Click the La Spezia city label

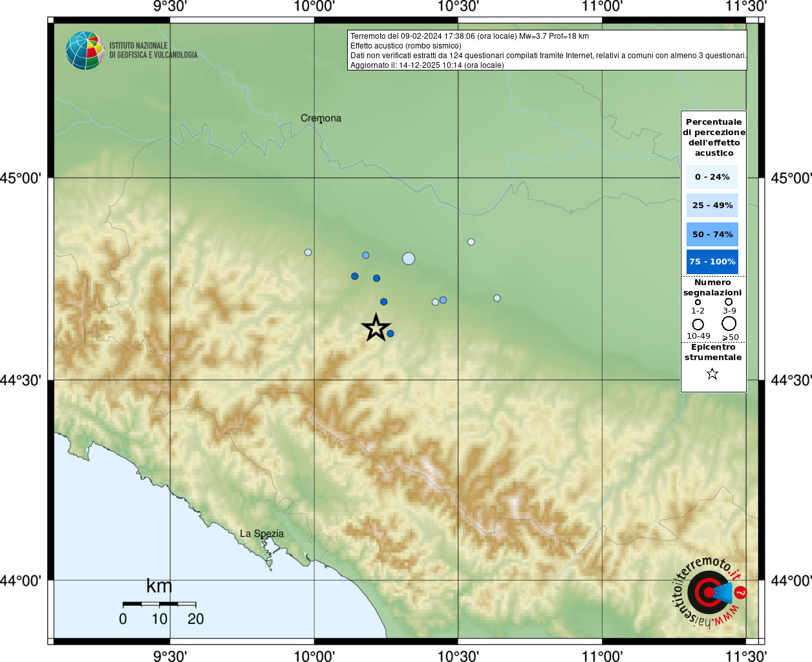262,534
